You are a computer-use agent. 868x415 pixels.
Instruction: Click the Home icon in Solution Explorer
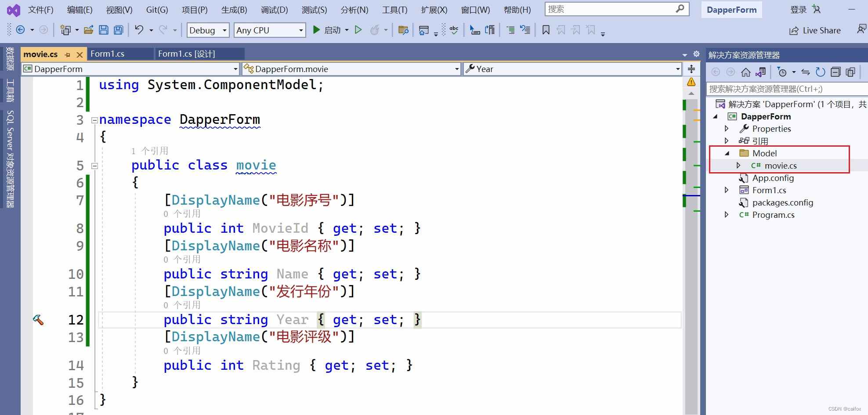(745, 72)
